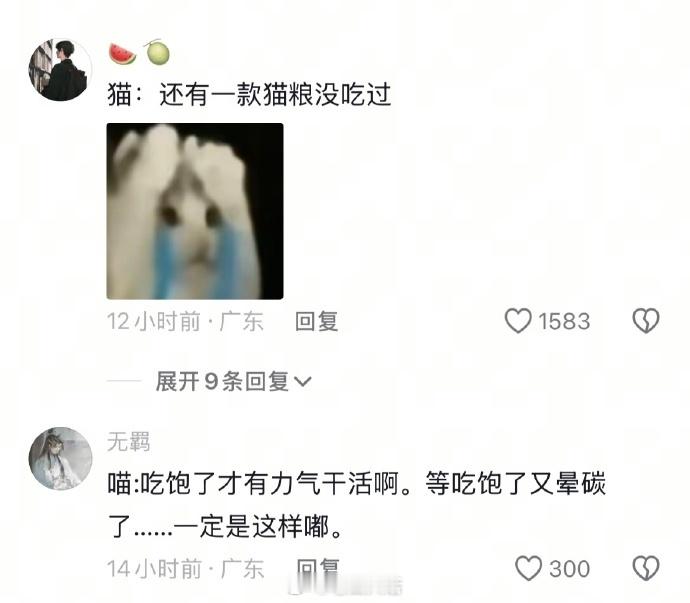Select the comment text 还有一款猫粮没吃过

[275, 95]
